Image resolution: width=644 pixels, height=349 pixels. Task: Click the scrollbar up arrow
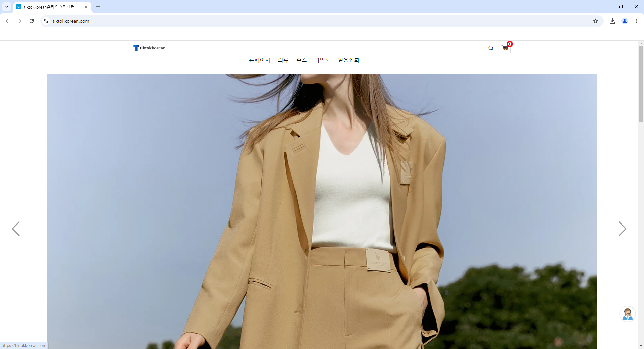click(641, 44)
